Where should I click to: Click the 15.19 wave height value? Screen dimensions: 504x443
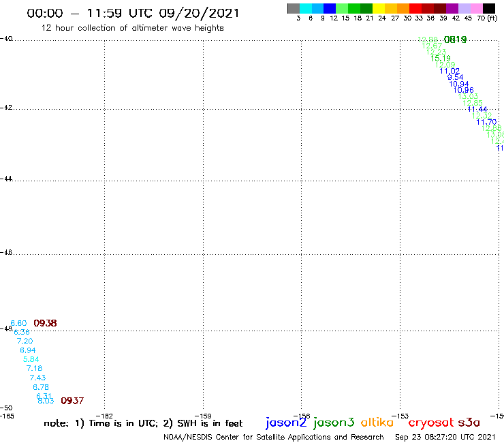(441, 58)
